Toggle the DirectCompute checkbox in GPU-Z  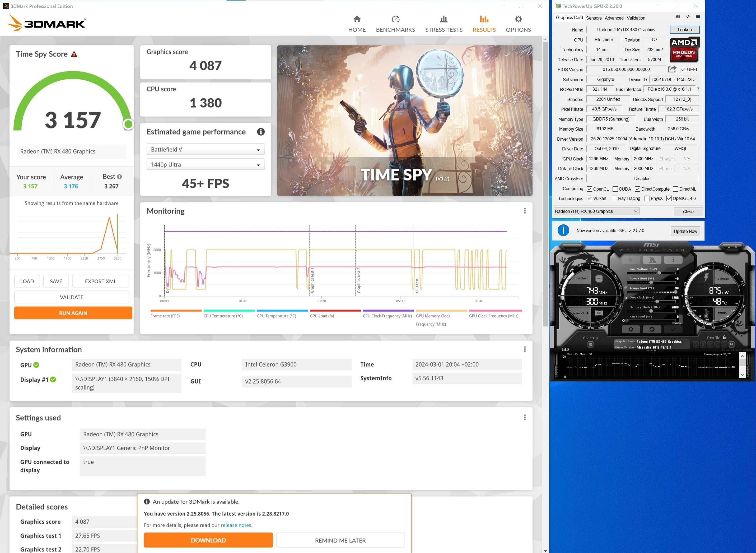coord(638,189)
